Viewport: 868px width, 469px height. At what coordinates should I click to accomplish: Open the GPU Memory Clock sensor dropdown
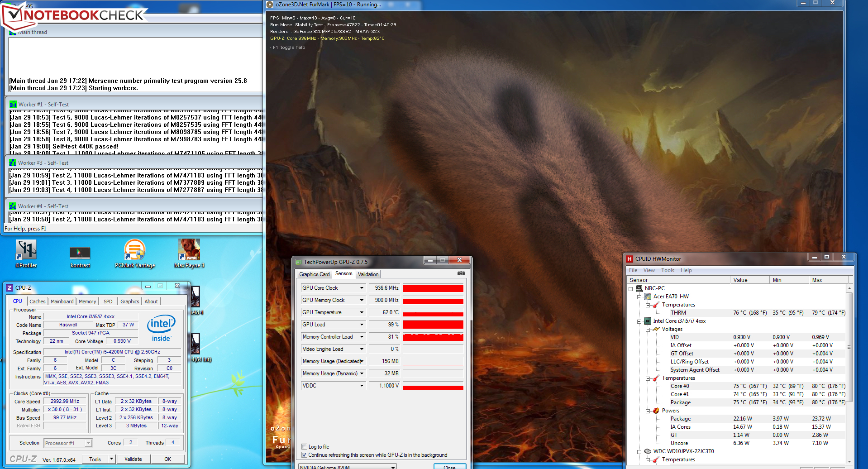[362, 300]
